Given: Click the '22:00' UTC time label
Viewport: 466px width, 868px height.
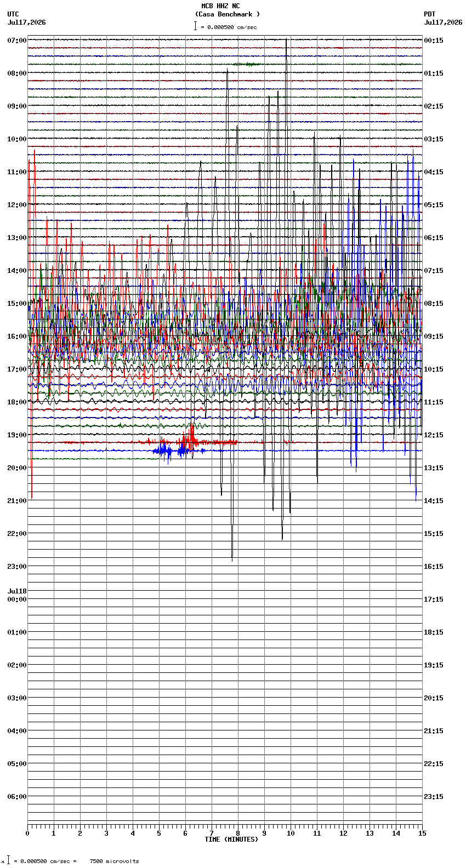Looking at the screenshot, I should 17,534.
